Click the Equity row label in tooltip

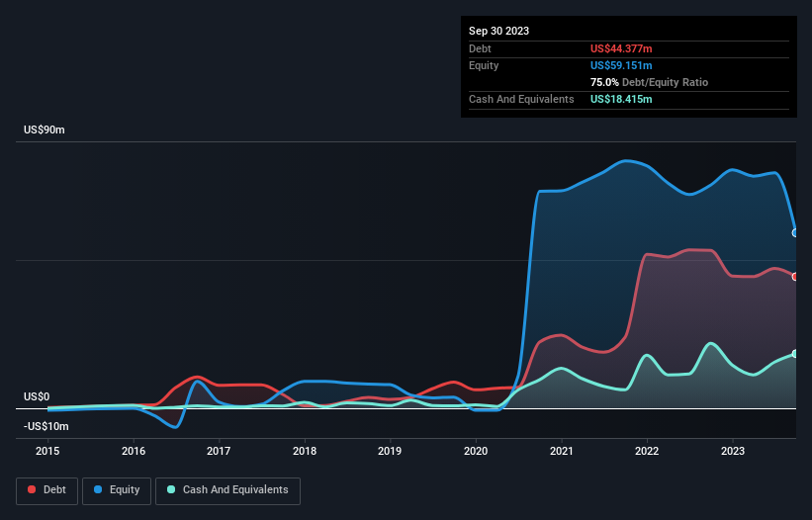484,65
